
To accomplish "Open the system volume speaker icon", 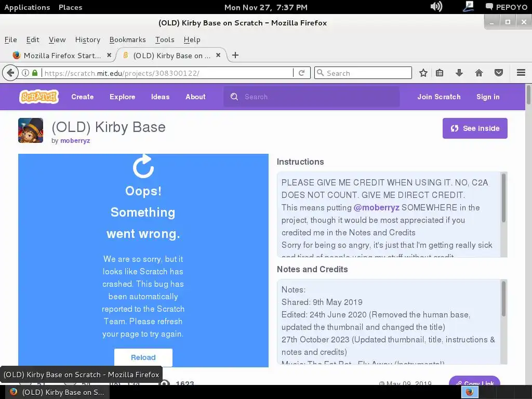I will click(x=436, y=6).
